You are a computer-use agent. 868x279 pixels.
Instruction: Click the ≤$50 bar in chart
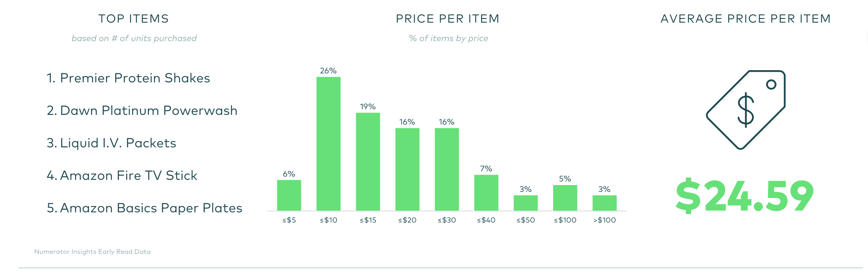pyautogui.click(x=525, y=203)
